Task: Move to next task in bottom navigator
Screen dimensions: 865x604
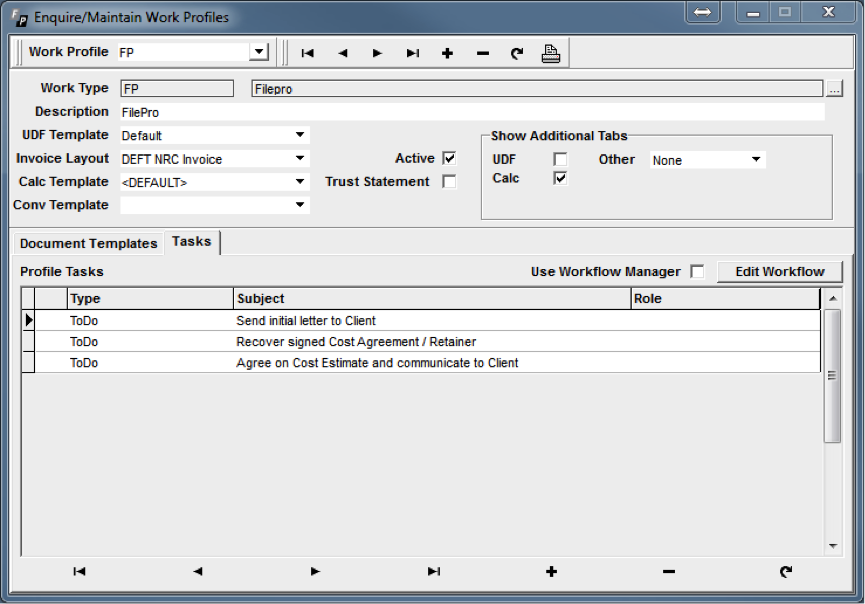Action: [315, 571]
